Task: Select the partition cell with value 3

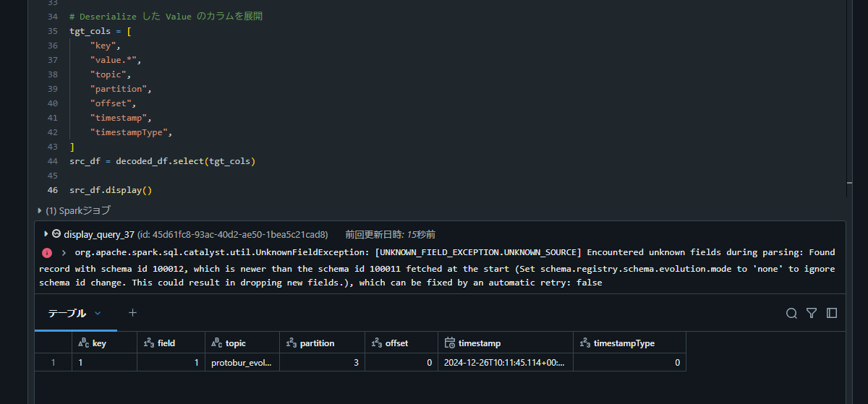Action: point(323,362)
